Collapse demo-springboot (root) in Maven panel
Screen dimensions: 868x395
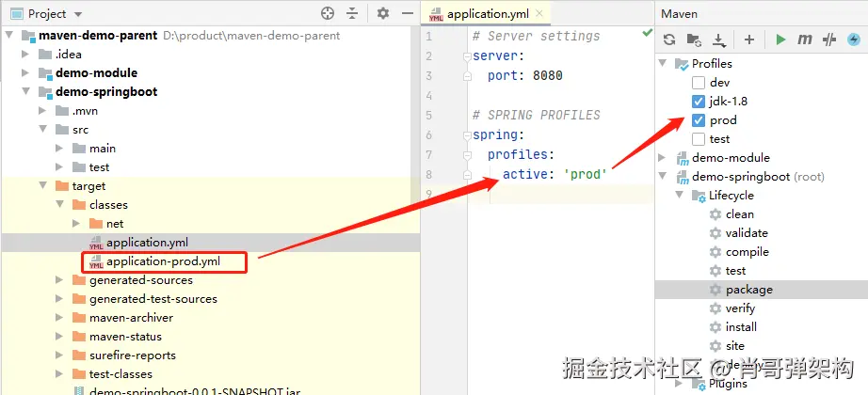click(x=663, y=177)
